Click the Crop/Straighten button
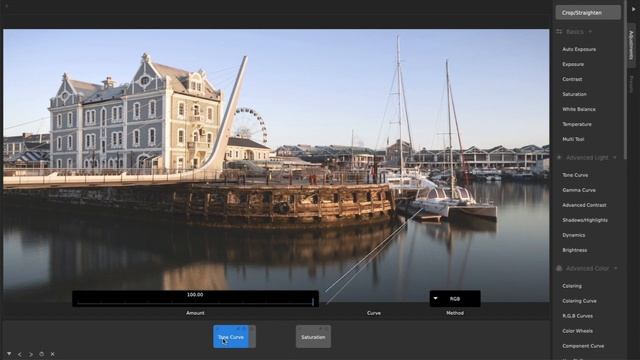 588,13
